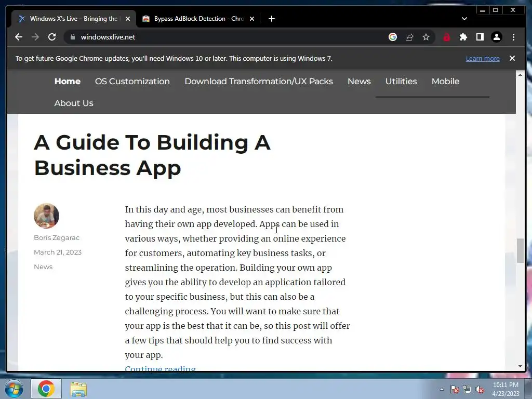The image size is (532, 399).
Task: Open Windows Explorer from the taskbar
Action: pos(78,389)
